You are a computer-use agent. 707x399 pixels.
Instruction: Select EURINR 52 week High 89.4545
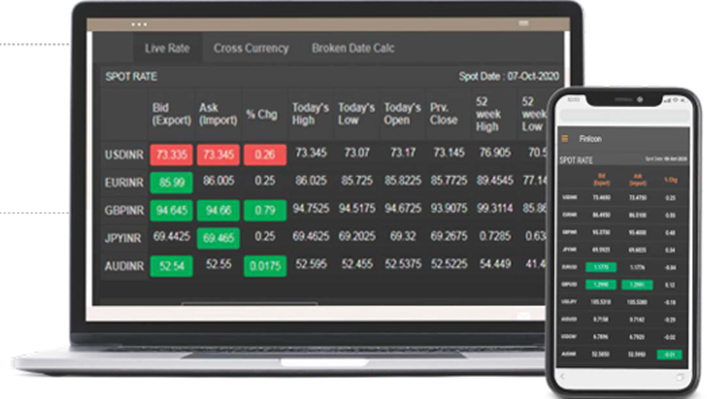pos(495,181)
